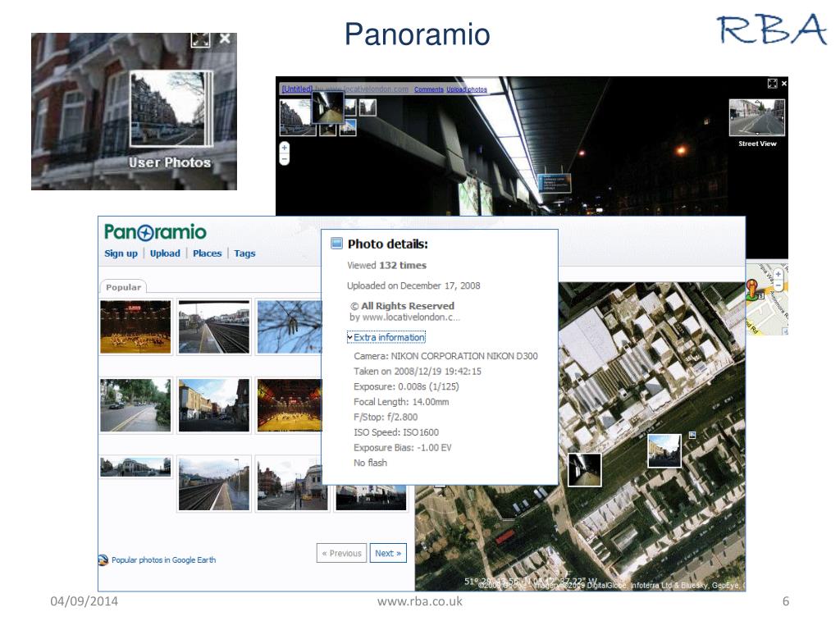Viewport: 840px width, 630px height.
Task: Select the large street thumbnail in photo strip
Action: pyautogui.click(x=294, y=117)
